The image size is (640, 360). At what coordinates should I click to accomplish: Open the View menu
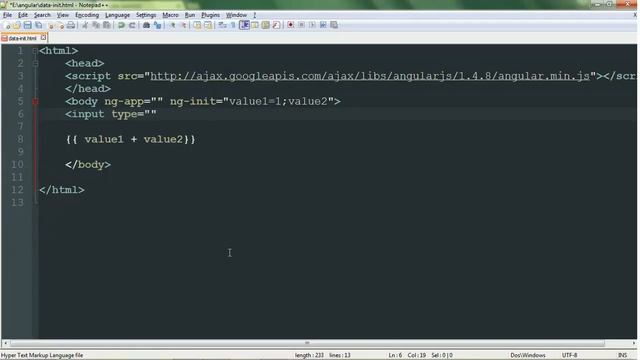(x=62, y=15)
